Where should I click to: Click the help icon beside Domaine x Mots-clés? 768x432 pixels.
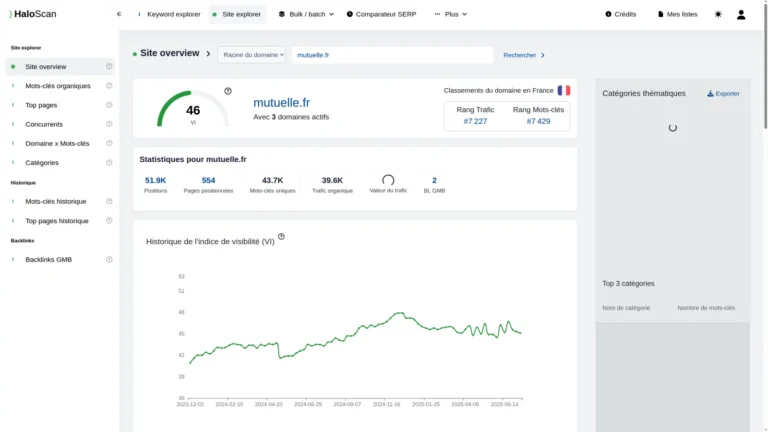click(x=109, y=143)
